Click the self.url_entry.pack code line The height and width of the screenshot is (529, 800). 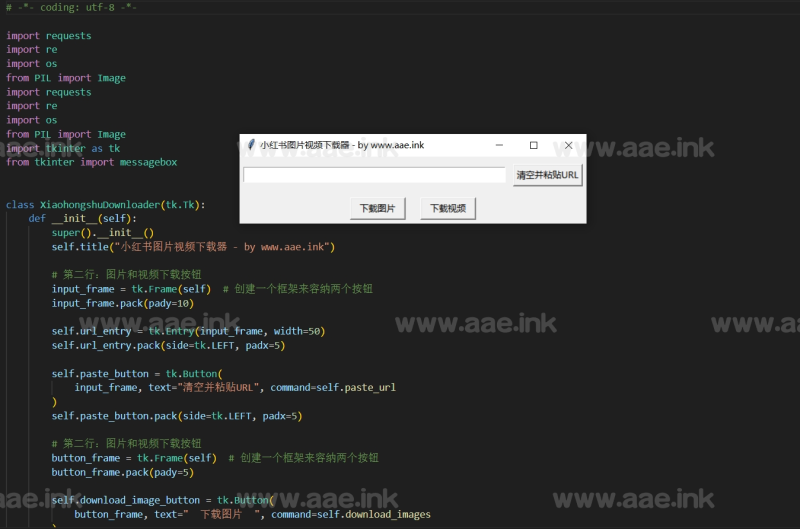(168, 345)
